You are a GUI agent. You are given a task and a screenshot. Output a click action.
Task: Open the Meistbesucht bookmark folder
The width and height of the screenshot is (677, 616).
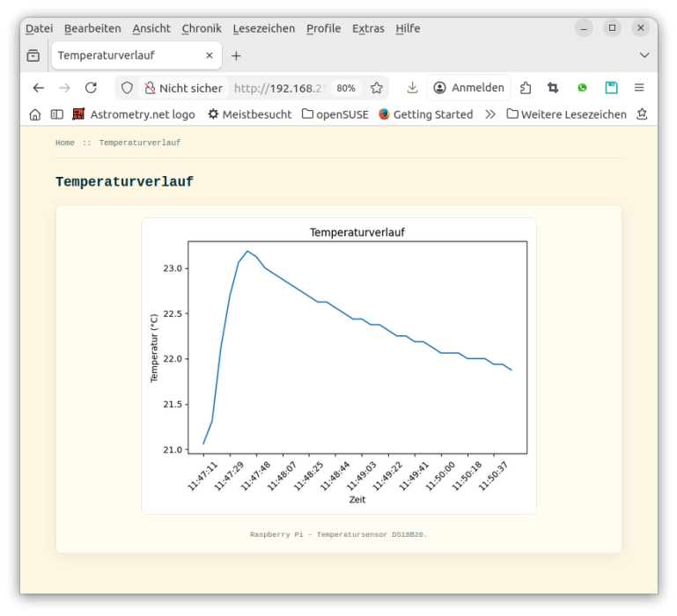249,114
